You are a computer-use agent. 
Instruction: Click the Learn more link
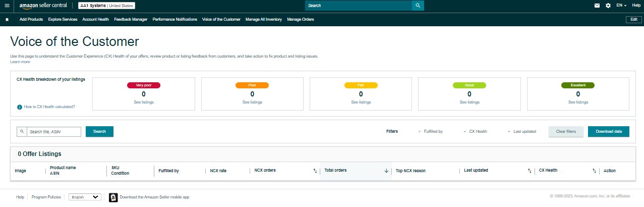20,62
